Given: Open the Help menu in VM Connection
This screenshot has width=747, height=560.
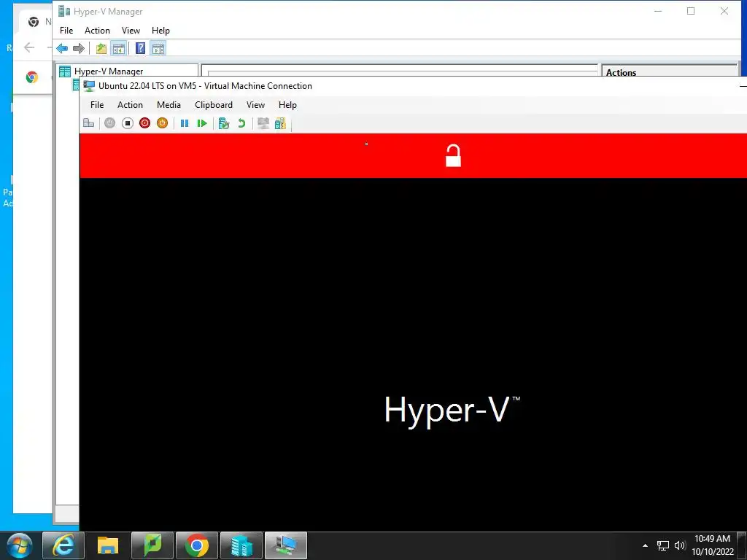Looking at the screenshot, I should (287, 105).
